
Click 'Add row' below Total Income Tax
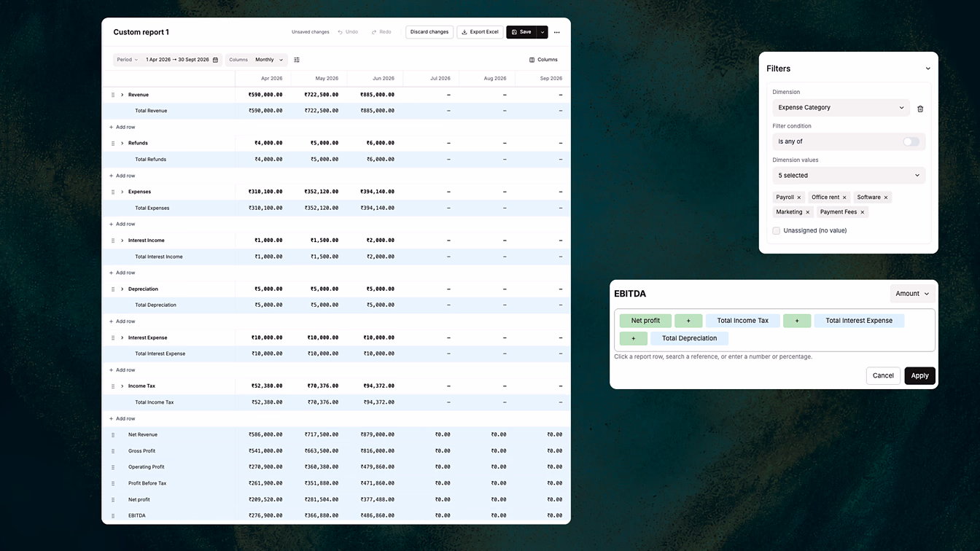pyautogui.click(x=122, y=419)
